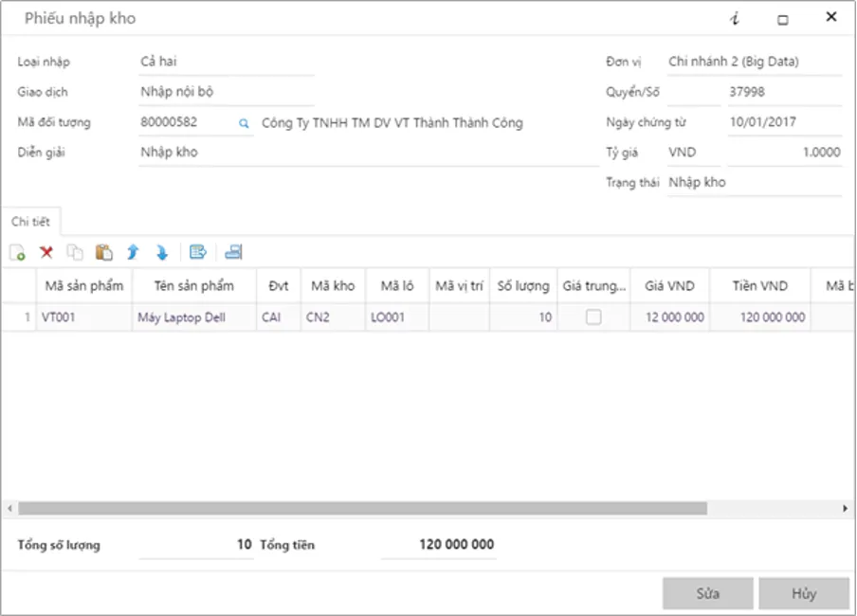Click the add new row icon
The height and width of the screenshot is (616, 857).
click(x=17, y=253)
